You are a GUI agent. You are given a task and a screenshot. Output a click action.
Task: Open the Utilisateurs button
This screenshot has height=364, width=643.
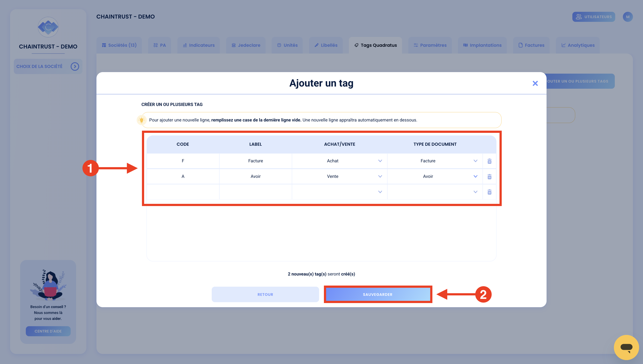(x=593, y=17)
